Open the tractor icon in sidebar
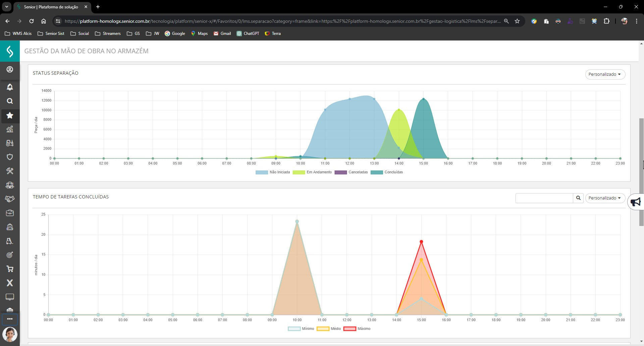Image resolution: width=644 pixels, height=346 pixels. (x=10, y=143)
